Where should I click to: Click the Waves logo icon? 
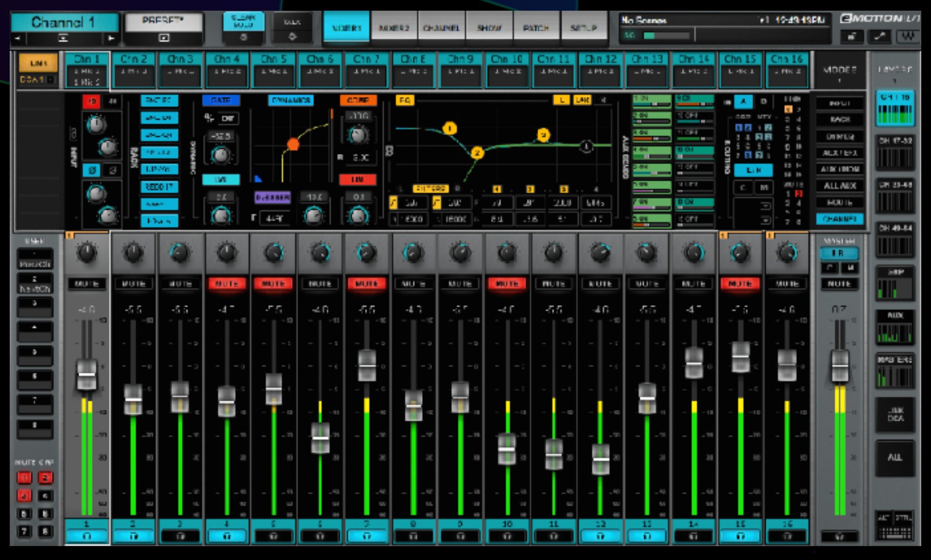(908, 36)
